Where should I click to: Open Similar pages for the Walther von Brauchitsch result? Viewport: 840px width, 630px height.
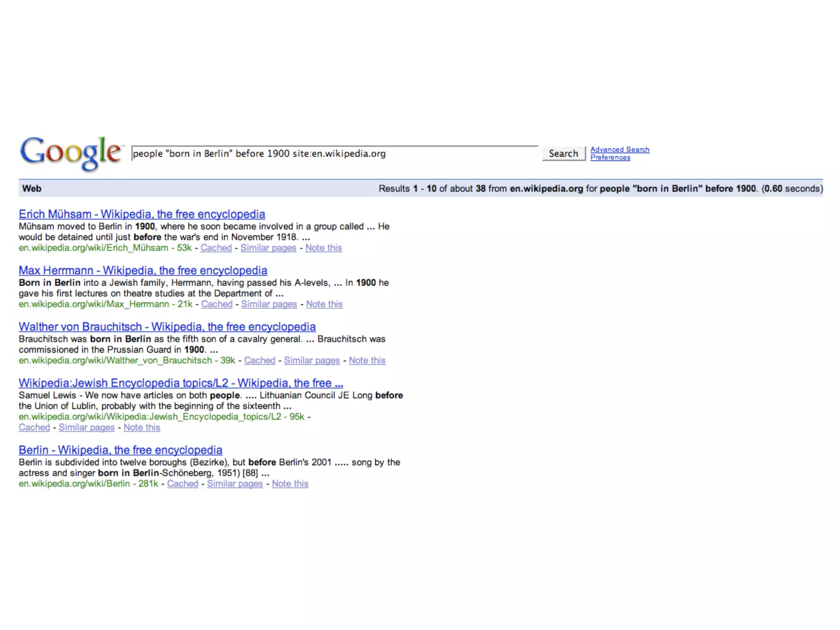[312, 360]
